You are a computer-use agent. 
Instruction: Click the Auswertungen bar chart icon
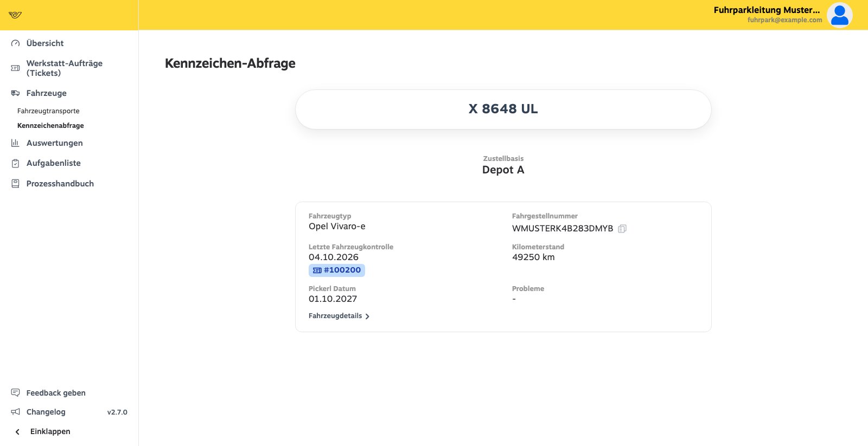pyautogui.click(x=15, y=143)
